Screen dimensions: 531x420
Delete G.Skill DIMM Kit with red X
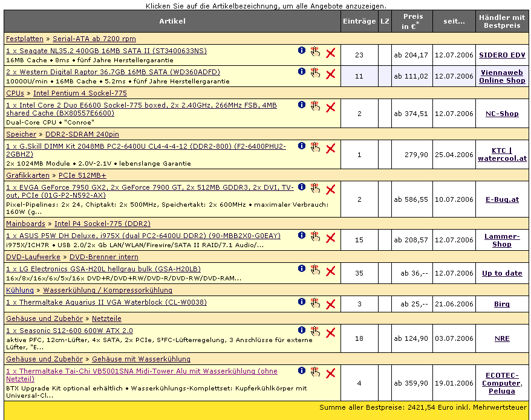(331, 148)
